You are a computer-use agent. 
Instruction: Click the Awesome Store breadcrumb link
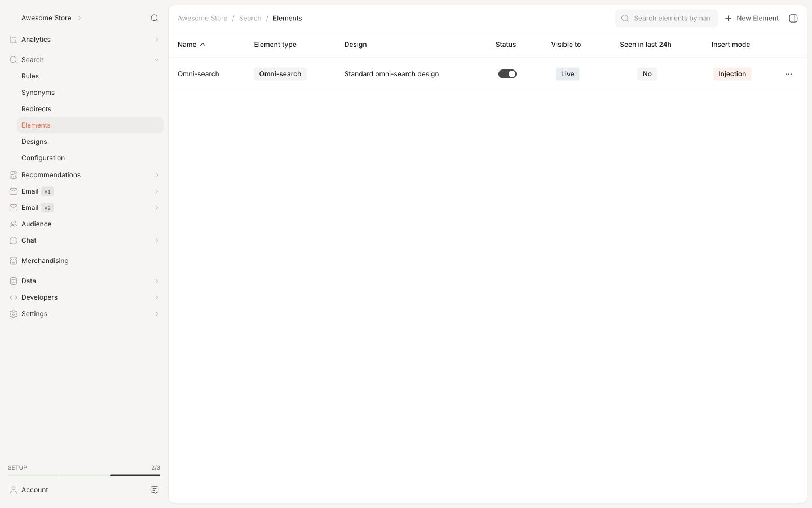click(x=202, y=18)
